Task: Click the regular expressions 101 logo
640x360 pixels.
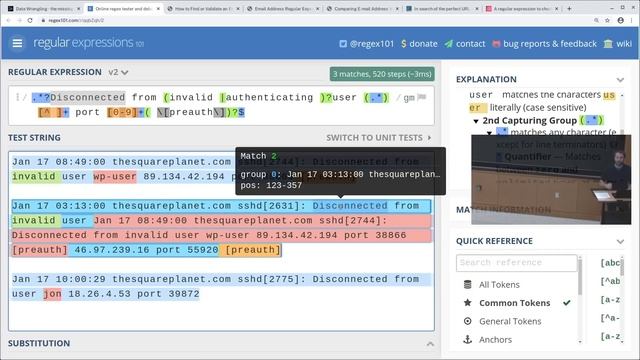Action: [x=89, y=43]
